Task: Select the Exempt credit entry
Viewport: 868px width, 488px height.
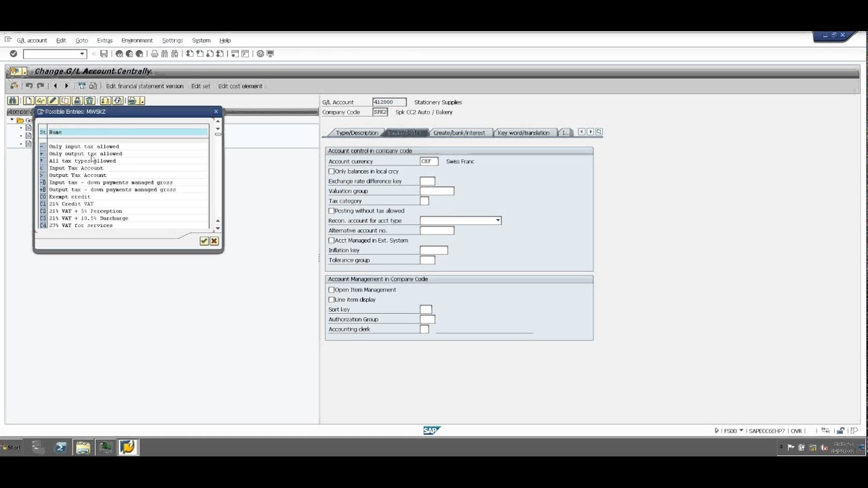Action: (69, 197)
